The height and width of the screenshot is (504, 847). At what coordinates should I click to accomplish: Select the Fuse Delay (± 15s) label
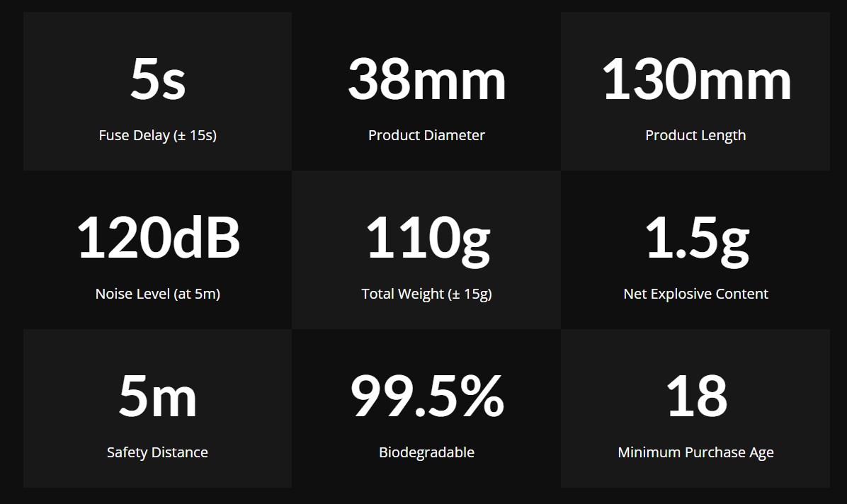pos(158,135)
